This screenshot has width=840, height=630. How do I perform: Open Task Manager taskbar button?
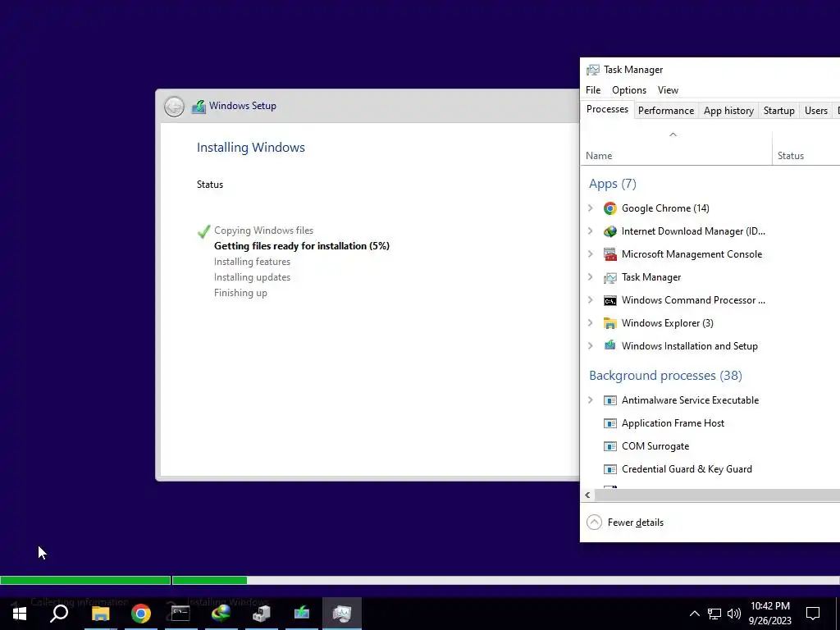pyautogui.click(x=342, y=614)
